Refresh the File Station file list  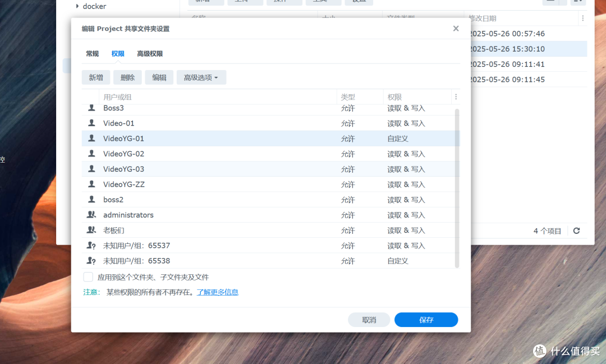click(x=576, y=231)
